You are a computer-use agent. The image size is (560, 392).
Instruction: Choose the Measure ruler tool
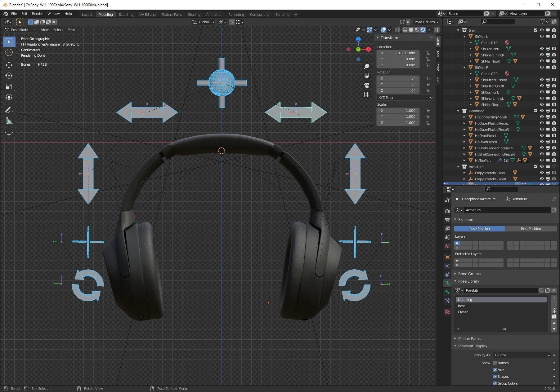coord(9,121)
